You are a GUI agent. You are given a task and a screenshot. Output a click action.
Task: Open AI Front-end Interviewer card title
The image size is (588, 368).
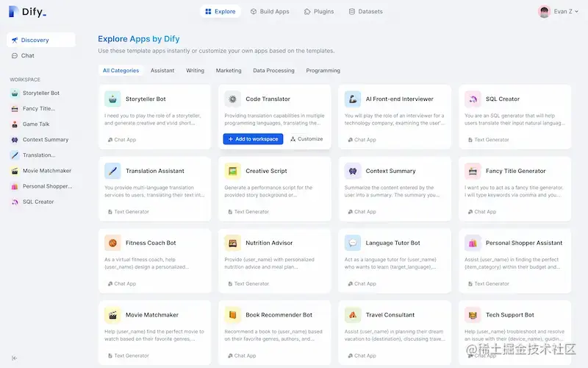[x=399, y=99]
